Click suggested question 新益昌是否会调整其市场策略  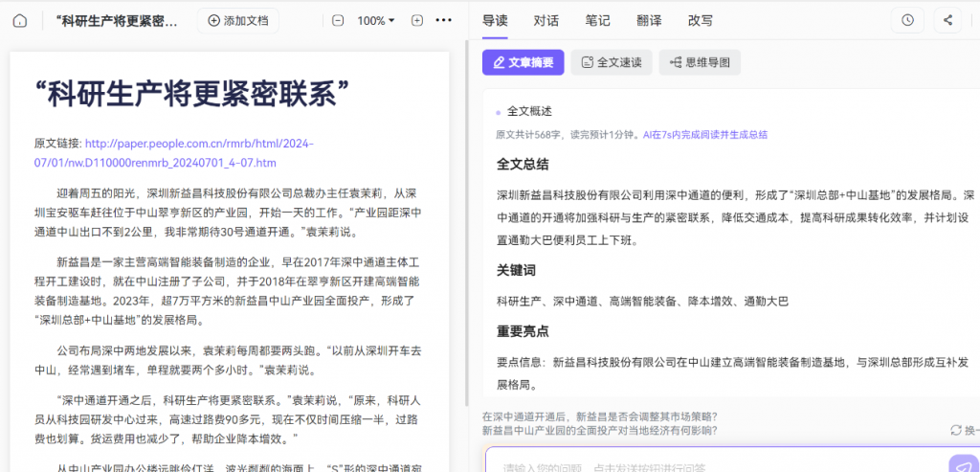click(599, 416)
